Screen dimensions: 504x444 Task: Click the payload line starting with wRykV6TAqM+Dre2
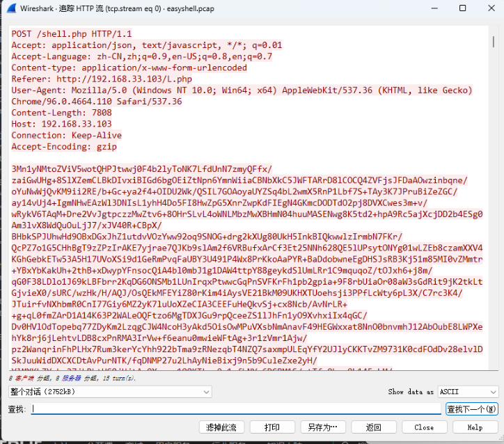click(247, 214)
